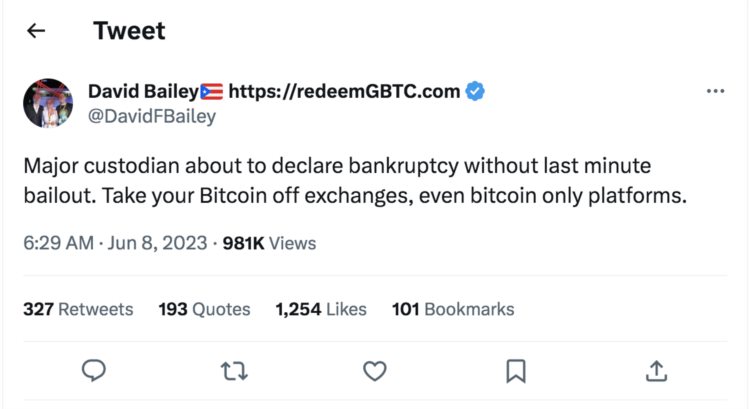
Task: Click the Puerto Rico flag emoji
Action: pos(211,92)
